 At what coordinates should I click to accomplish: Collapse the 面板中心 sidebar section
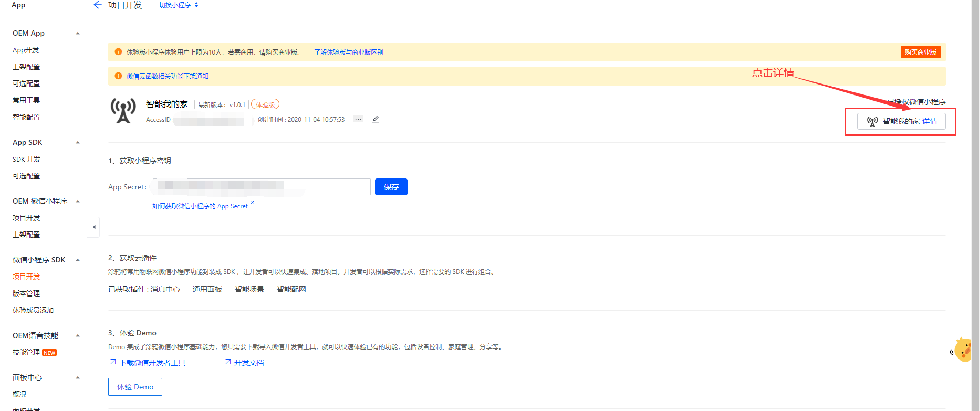78,377
